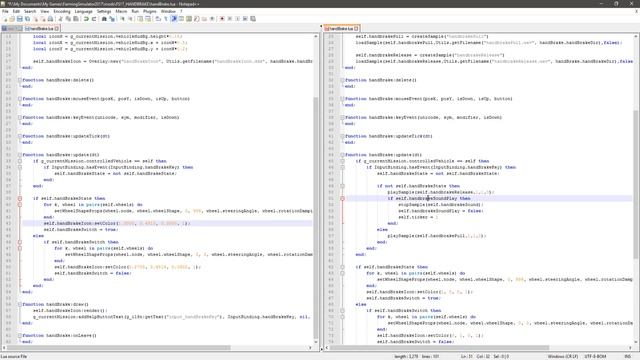640x360 pixels.
Task: Collapse handBrake:update(dt) function in the right pane
Action: pos(342,155)
